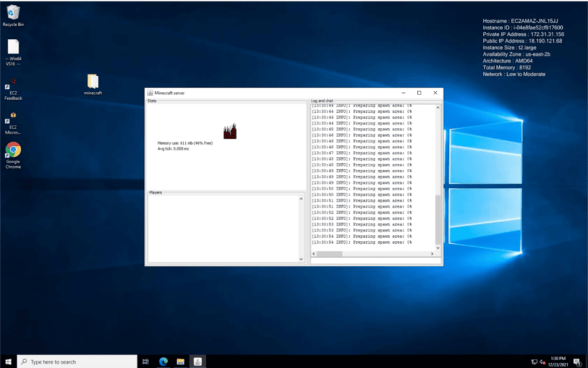Click the Instance Size t2.large text
Screen dimensions: 588x368
509,47
